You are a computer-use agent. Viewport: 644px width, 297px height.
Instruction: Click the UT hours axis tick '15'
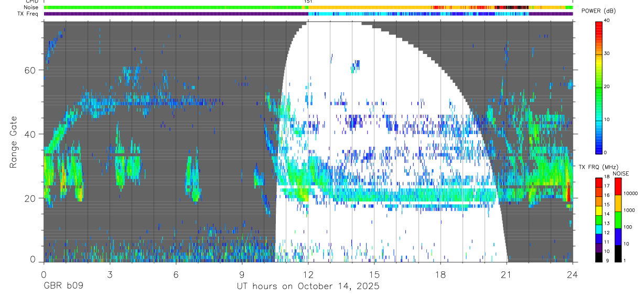click(374, 274)
